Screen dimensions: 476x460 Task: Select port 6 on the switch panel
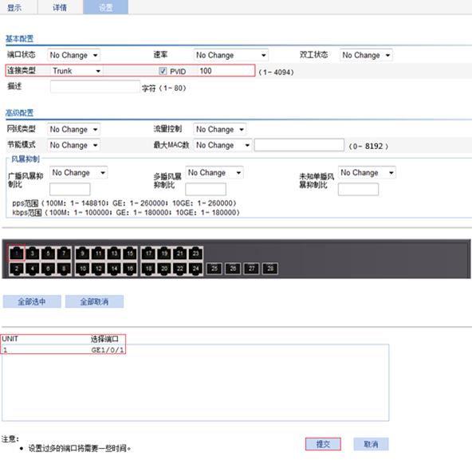pos(48,269)
